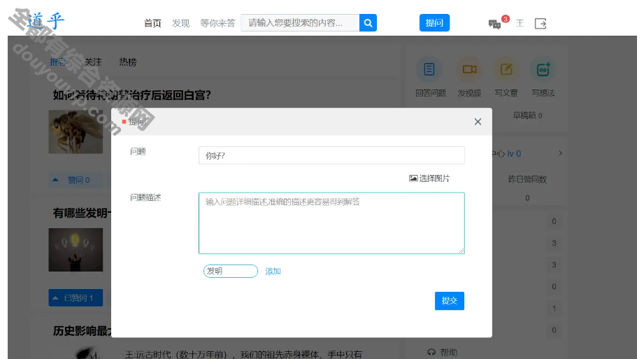Open the 发现 navigation menu item
This screenshot has height=359, width=644.
pos(180,23)
